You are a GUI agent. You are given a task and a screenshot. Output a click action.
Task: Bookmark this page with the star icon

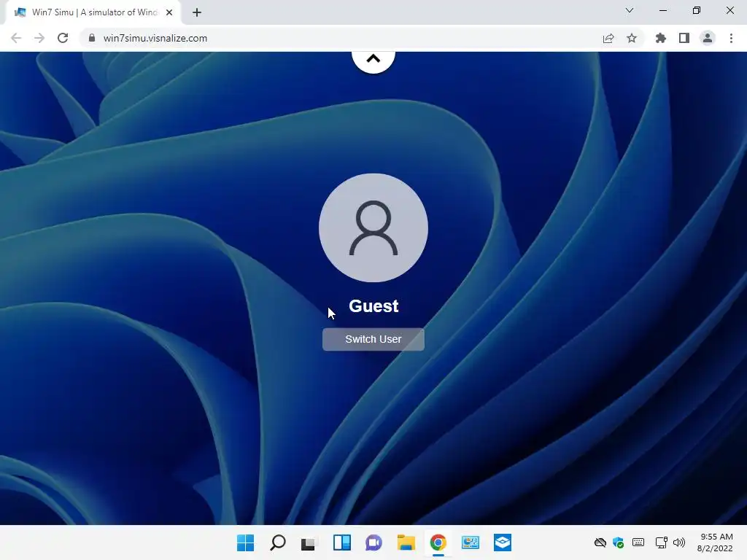(x=632, y=38)
